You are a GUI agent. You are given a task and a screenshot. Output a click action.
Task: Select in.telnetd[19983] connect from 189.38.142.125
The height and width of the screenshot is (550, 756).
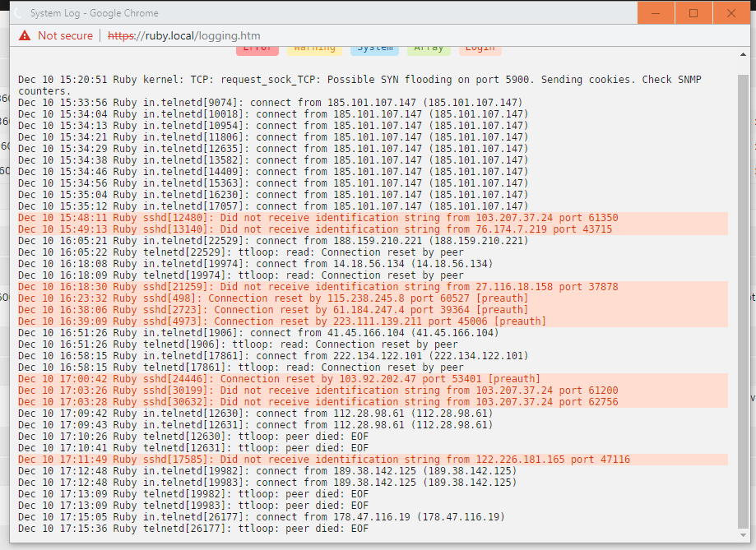coord(267,483)
